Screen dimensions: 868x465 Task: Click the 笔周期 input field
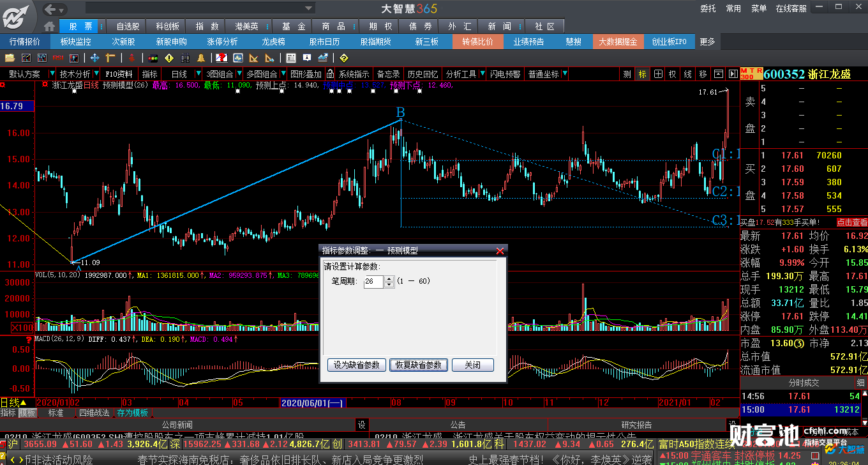pyautogui.click(x=373, y=281)
